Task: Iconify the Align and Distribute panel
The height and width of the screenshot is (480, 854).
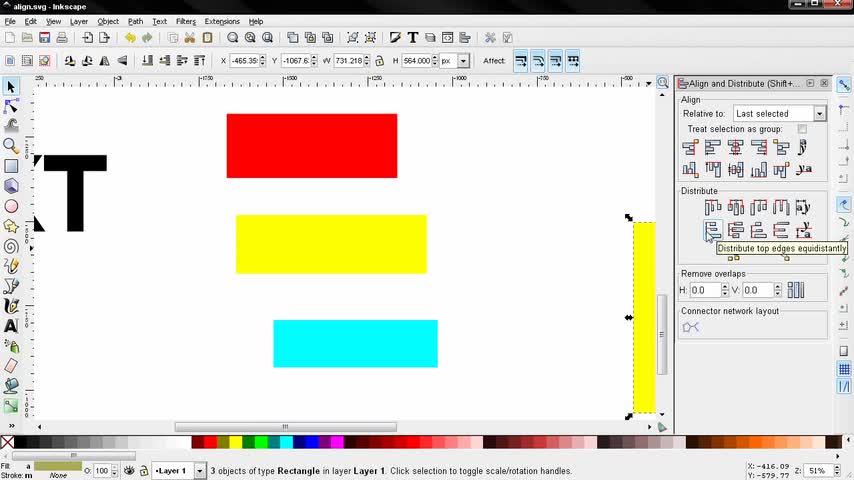Action: click(x=810, y=83)
